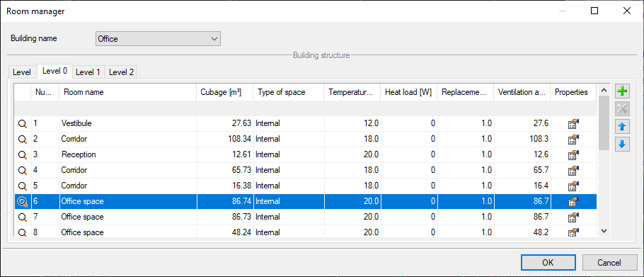Open properties icon for room 8 Office space
The height and width of the screenshot is (277, 644).
coord(573,232)
